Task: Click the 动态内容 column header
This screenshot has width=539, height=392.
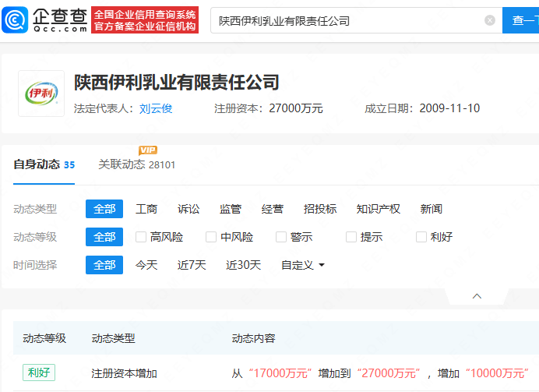Action: [253, 338]
